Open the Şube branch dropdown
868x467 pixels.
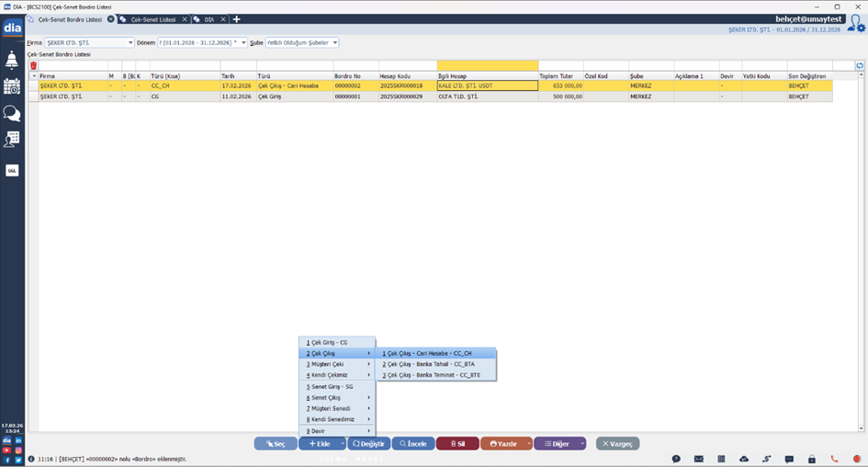click(x=334, y=42)
